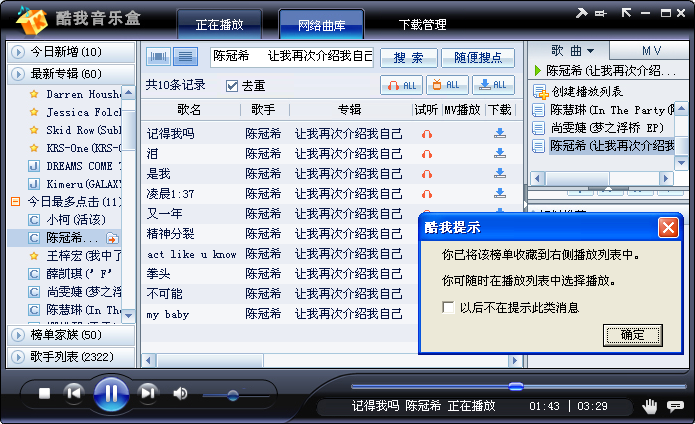The height and width of the screenshot is (424, 695).
Task: Collapse the 今日最多点击 tree node
Action: pyautogui.click(x=16, y=202)
